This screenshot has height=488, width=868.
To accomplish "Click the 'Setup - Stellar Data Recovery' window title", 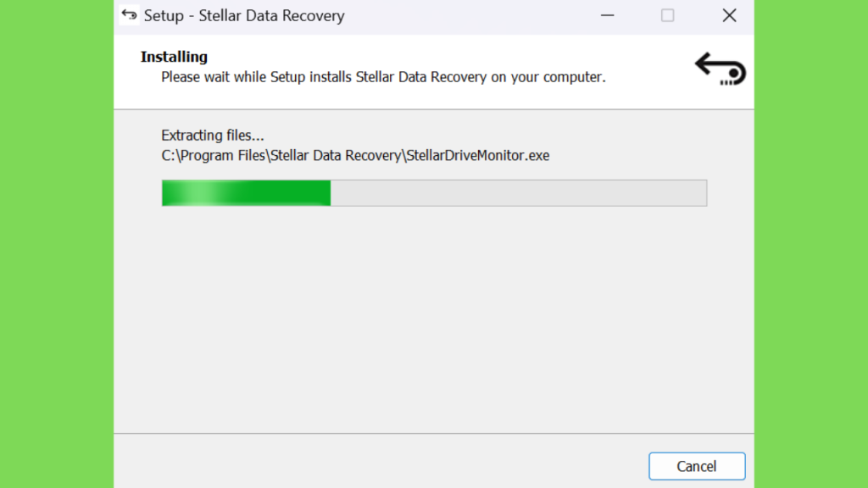I will (x=244, y=15).
